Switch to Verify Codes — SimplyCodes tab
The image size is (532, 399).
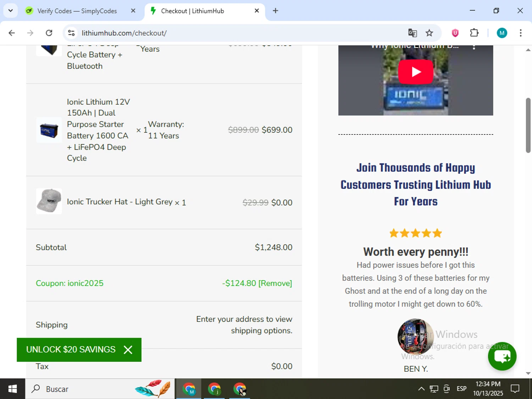[77, 11]
